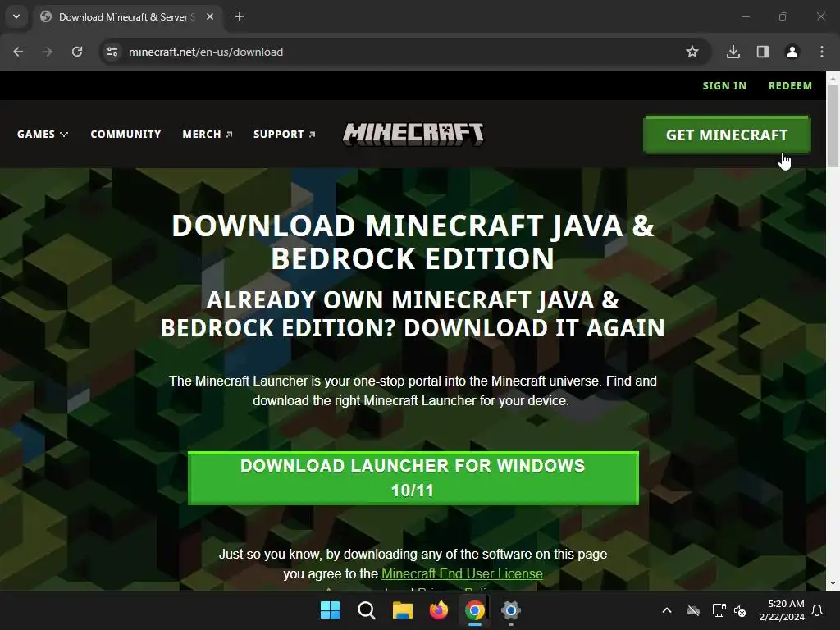Viewport: 840px width, 630px height.
Task: Click the scrollbar down arrow
Action: (833, 583)
